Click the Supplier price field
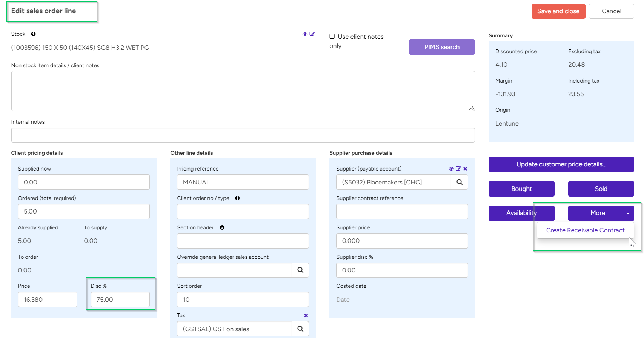 [x=402, y=241]
